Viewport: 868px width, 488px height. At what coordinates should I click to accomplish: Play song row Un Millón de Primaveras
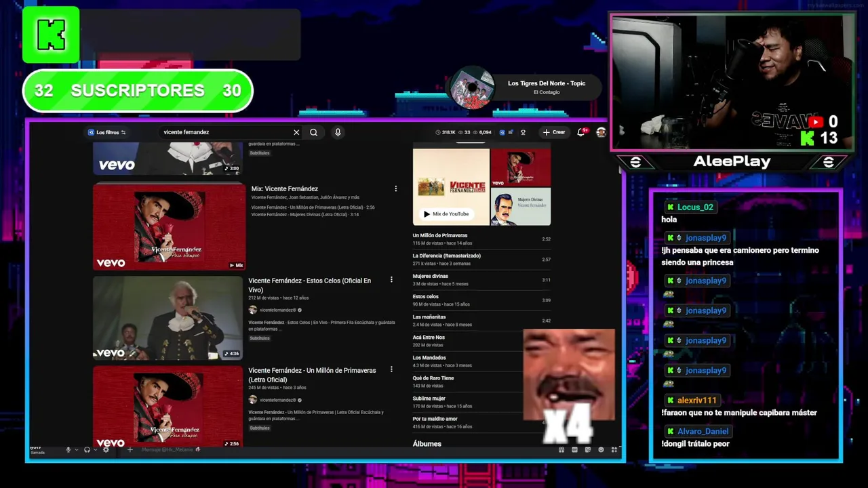[481, 239]
